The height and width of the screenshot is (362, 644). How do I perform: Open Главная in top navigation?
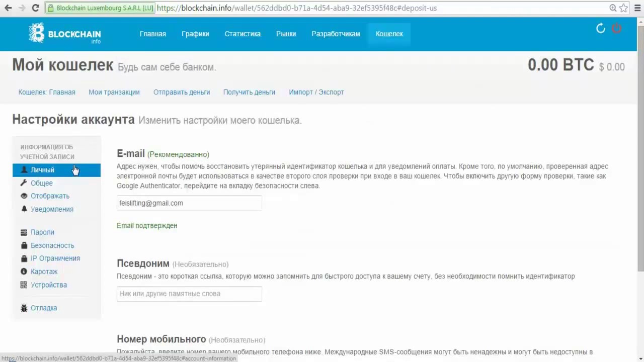coord(153,34)
